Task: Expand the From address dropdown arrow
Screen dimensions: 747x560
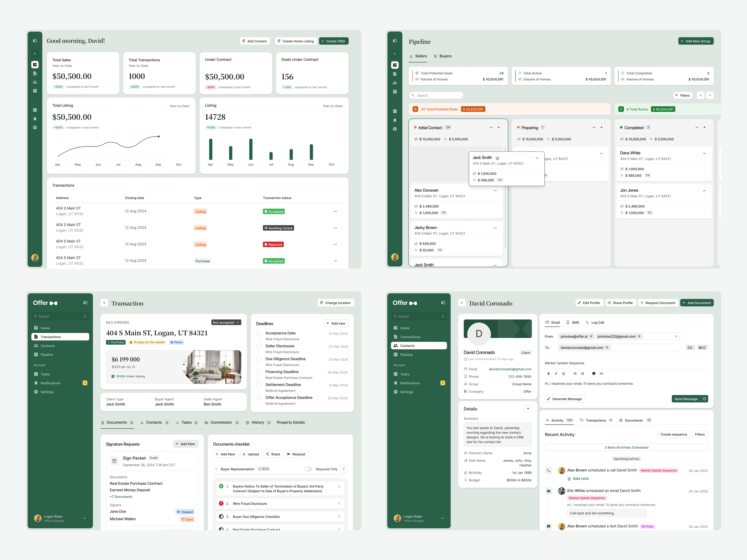Action: pos(676,336)
